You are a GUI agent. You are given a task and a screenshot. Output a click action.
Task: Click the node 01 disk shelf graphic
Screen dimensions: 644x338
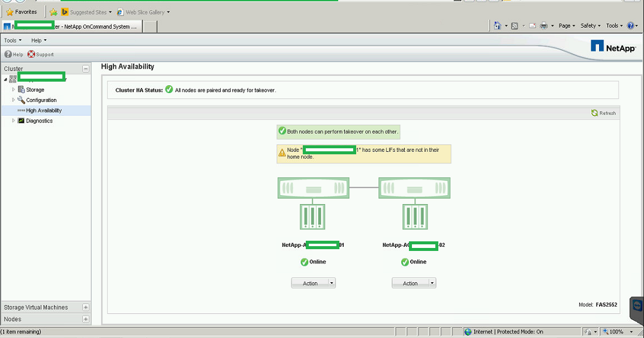pyautogui.click(x=312, y=217)
